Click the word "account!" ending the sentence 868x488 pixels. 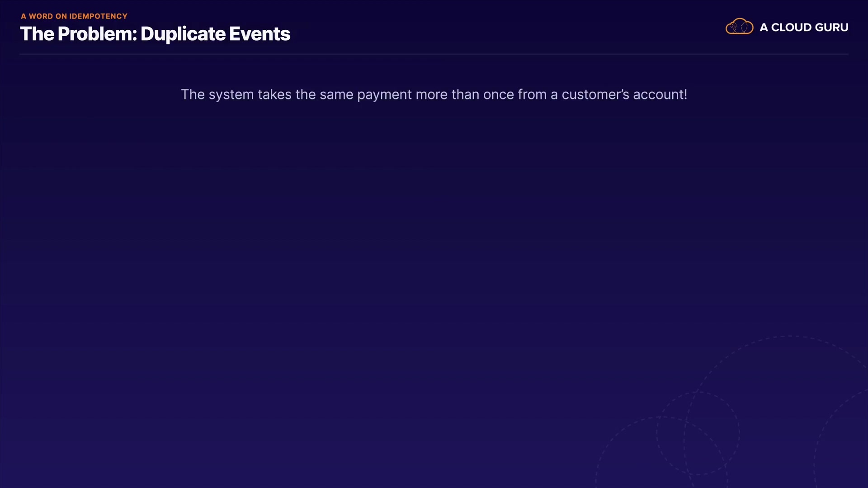tap(660, 94)
